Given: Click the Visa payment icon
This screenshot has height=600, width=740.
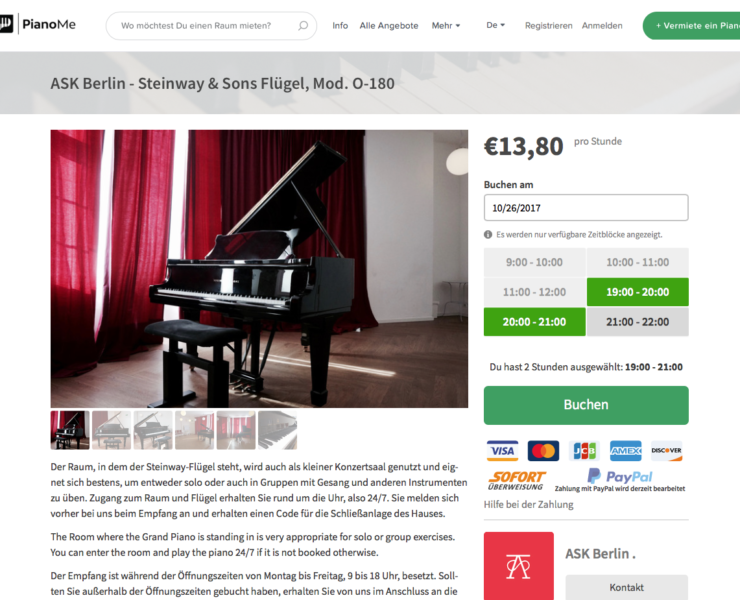Looking at the screenshot, I should [x=502, y=451].
